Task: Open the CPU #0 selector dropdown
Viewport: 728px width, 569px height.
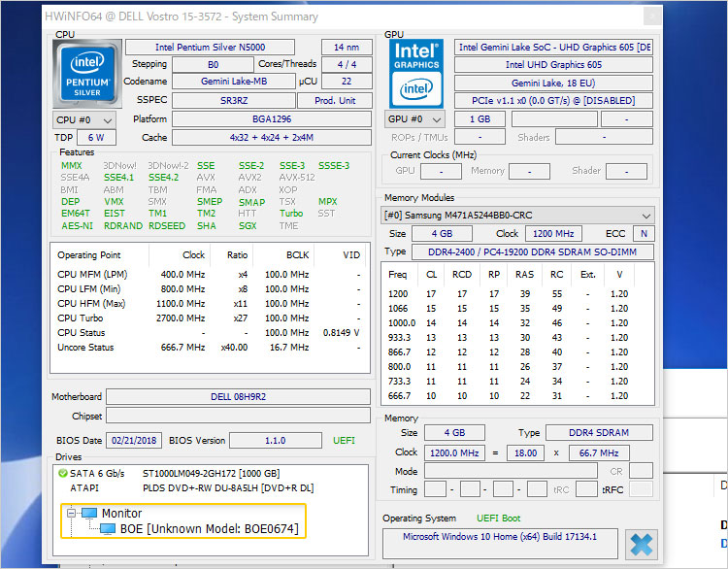Action: pyautogui.click(x=83, y=119)
